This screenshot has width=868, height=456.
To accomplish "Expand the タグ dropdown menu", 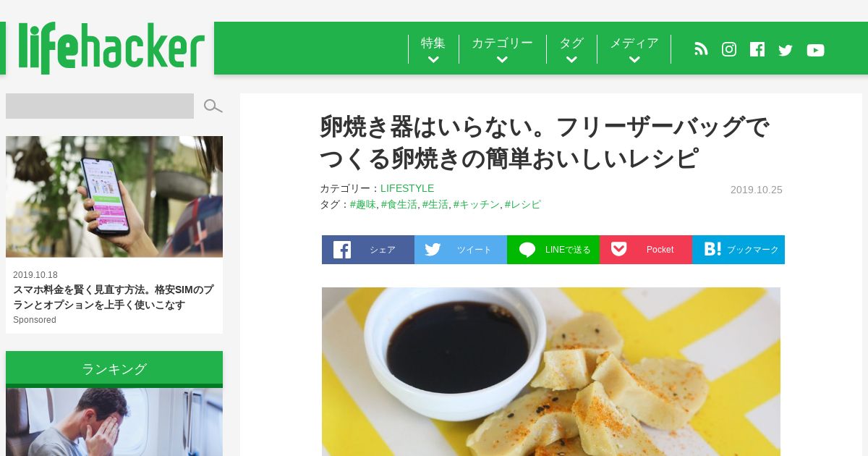I will coord(571,49).
